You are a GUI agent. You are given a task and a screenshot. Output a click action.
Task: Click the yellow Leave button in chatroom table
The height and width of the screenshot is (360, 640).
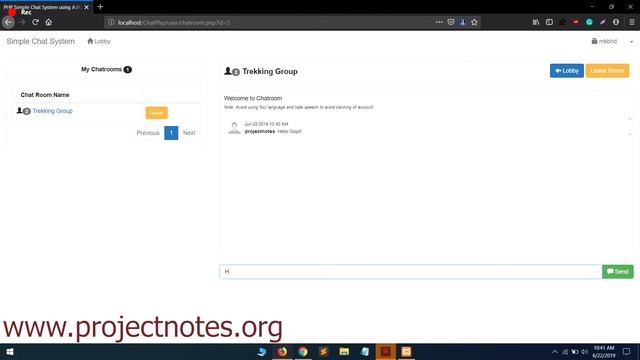coord(156,113)
